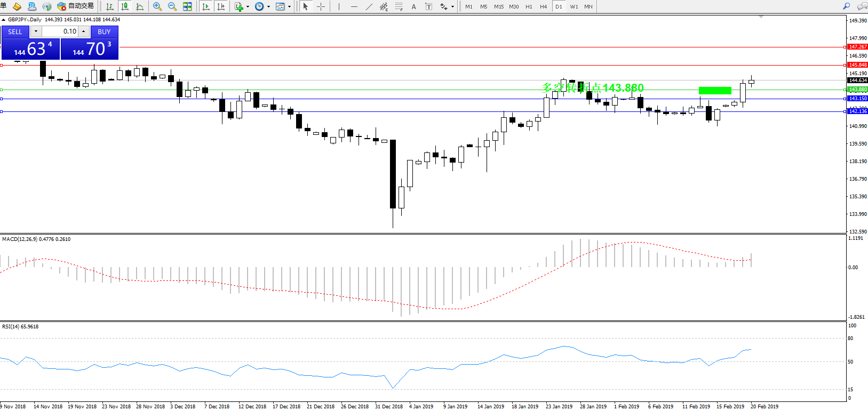The height and width of the screenshot is (411, 868).
Task: Select the horizontal line drawing tool
Action: click(354, 6)
